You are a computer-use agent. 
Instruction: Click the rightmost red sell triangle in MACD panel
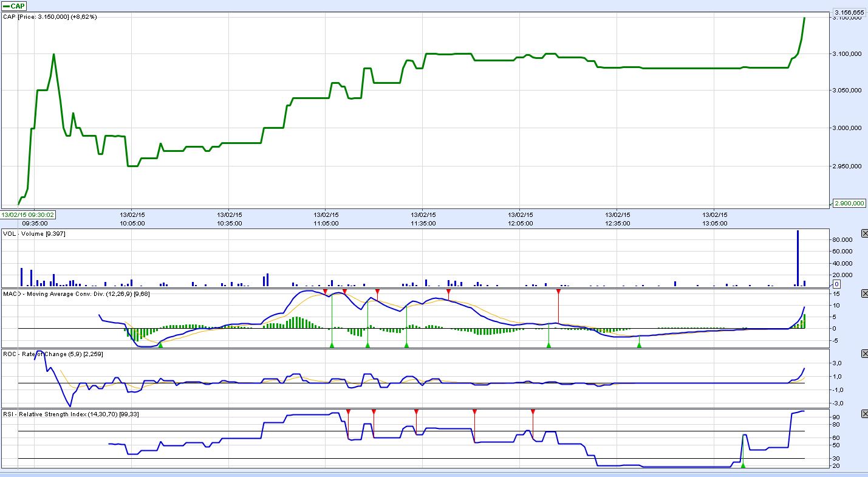(558, 292)
